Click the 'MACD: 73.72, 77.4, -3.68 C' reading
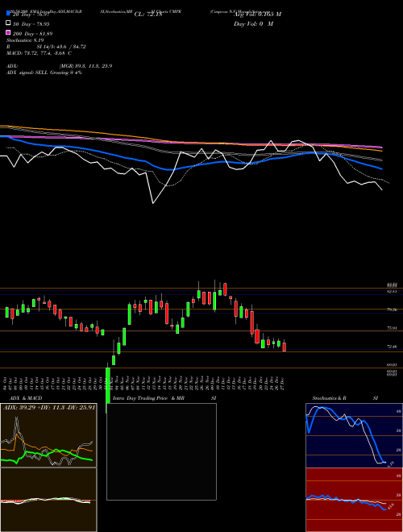The image size is (403, 532). (x=39, y=53)
